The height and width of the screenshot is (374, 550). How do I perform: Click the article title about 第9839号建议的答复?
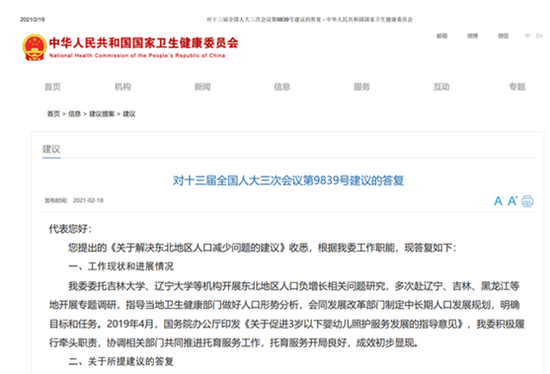click(288, 181)
